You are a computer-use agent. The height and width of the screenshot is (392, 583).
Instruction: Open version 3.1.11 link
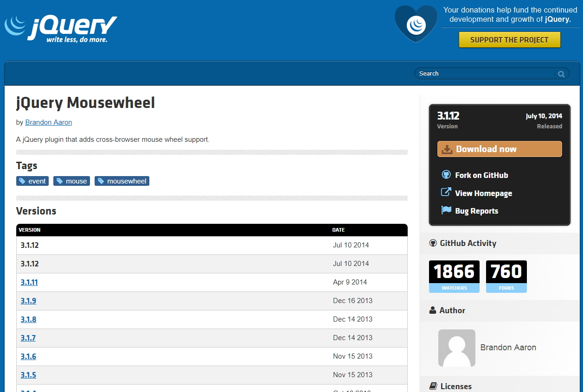[x=29, y=282]
